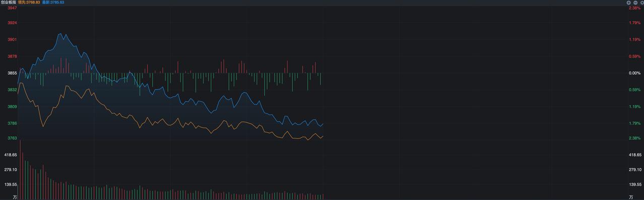Click the tallest red opening volume bar
Viewport: 644px width, 200px height.
tap(20, 169)
